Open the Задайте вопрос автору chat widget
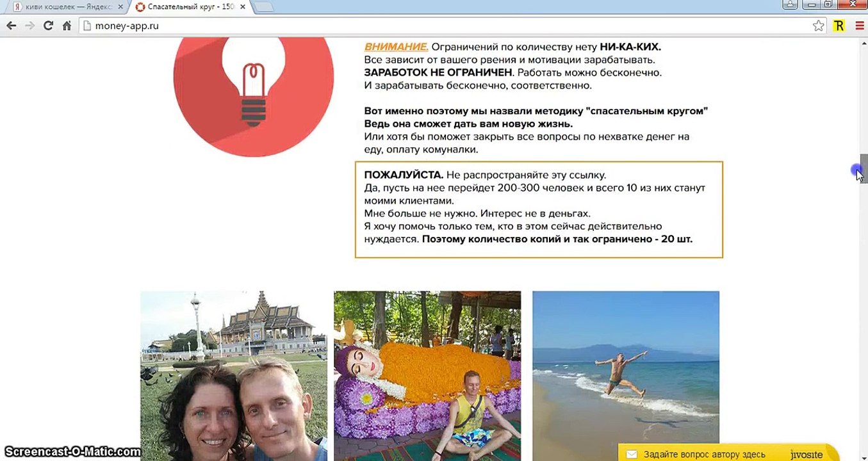The height and width of the screenshot is (461, 868). pos(729,453)
